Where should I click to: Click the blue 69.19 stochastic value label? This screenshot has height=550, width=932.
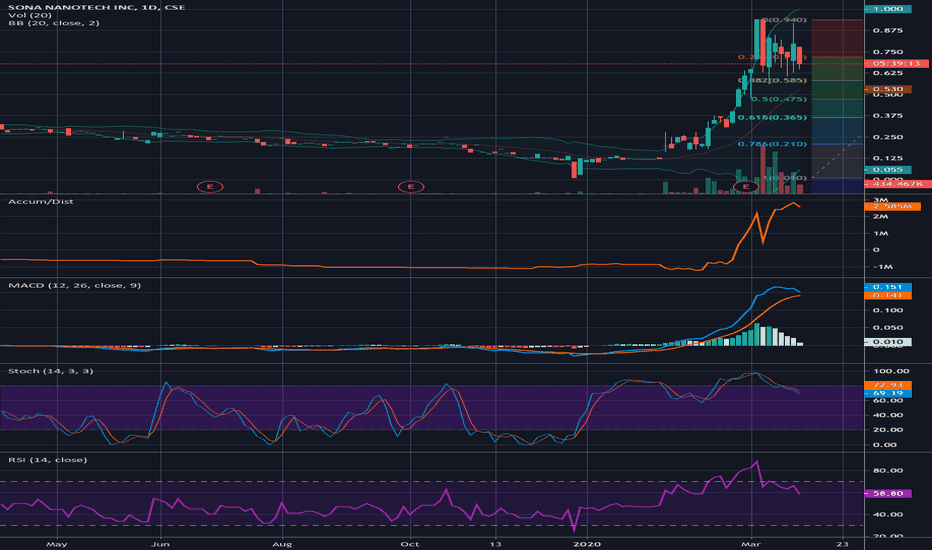click(x=887, y=393)
